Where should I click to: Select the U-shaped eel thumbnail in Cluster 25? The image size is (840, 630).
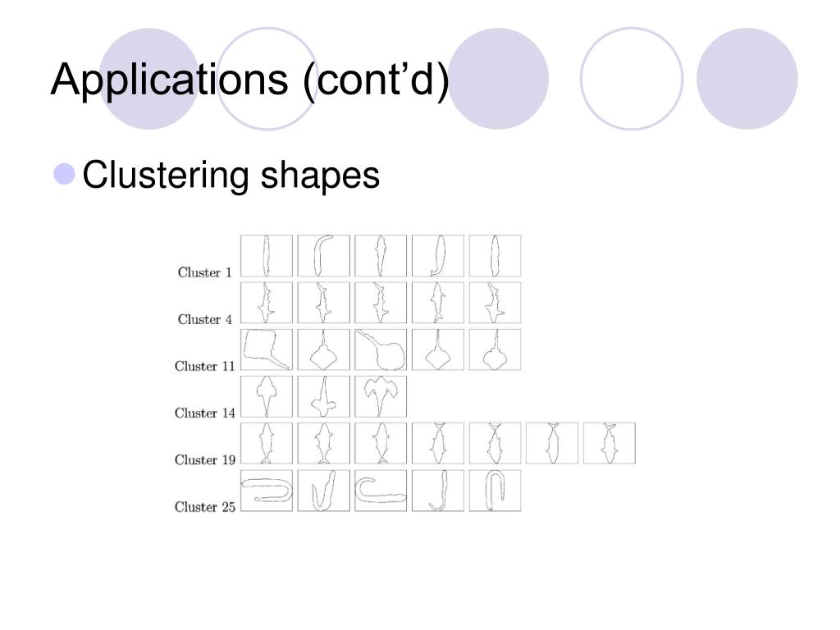pyautogui.click(x=267, y=491)
